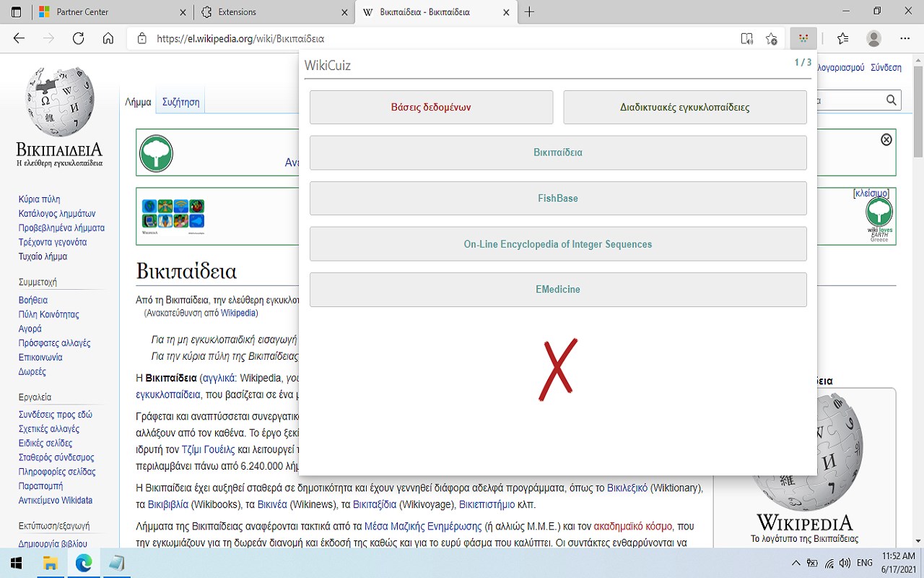The image size is (924, 578).
Task: Close the Extensions tab
Action: pyautogui.click(x=344, y=12)
